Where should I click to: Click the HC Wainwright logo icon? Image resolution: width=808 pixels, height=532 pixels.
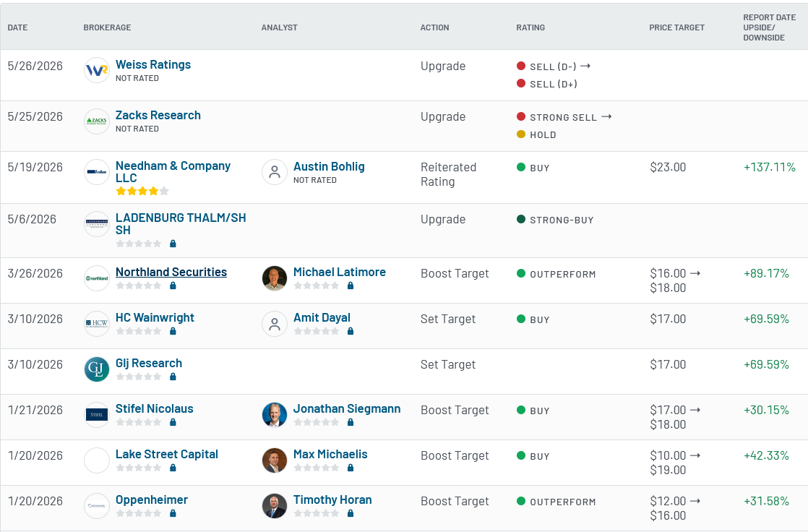point(97,324)
